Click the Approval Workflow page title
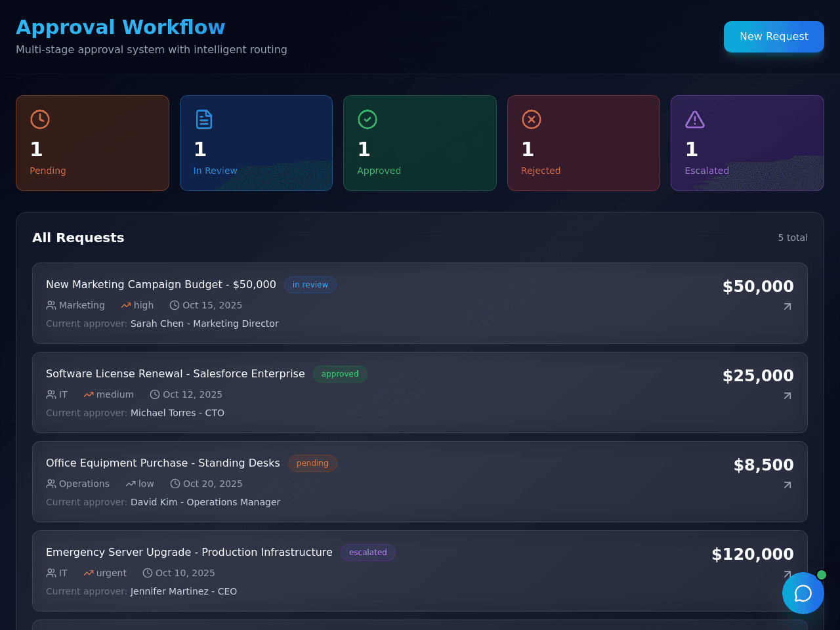 (x=121, y=28)
